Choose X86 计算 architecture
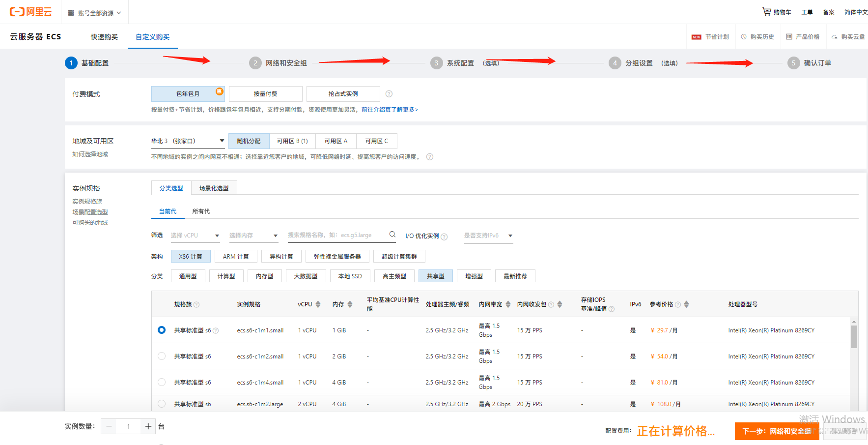This screenshot has height=445, width=868. (x=191, y=257)
